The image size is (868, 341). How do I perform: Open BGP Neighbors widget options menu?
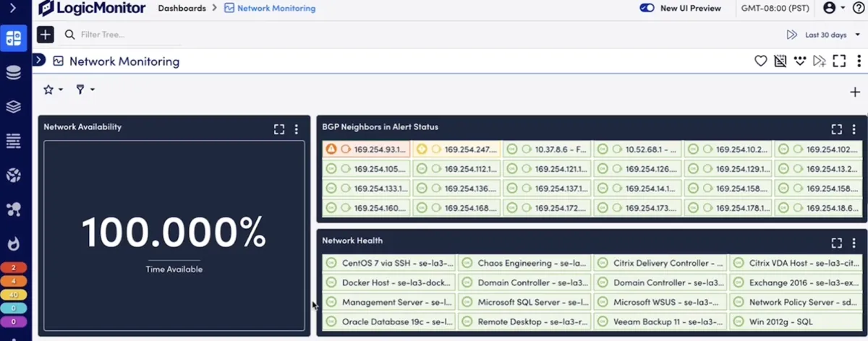854,129
